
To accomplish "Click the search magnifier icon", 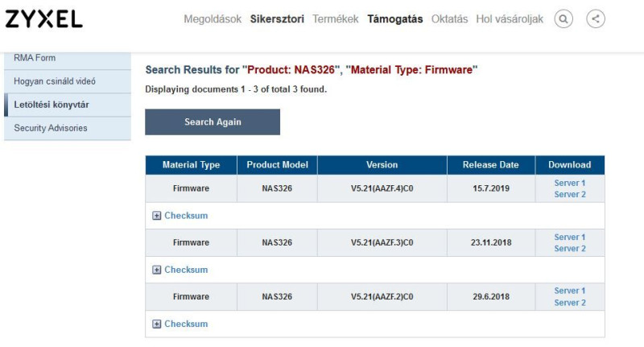I will (563, 19).
